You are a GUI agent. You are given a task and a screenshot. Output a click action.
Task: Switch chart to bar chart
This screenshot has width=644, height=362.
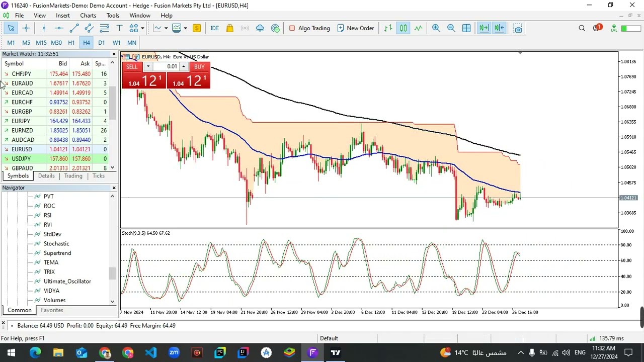[388, 28]
